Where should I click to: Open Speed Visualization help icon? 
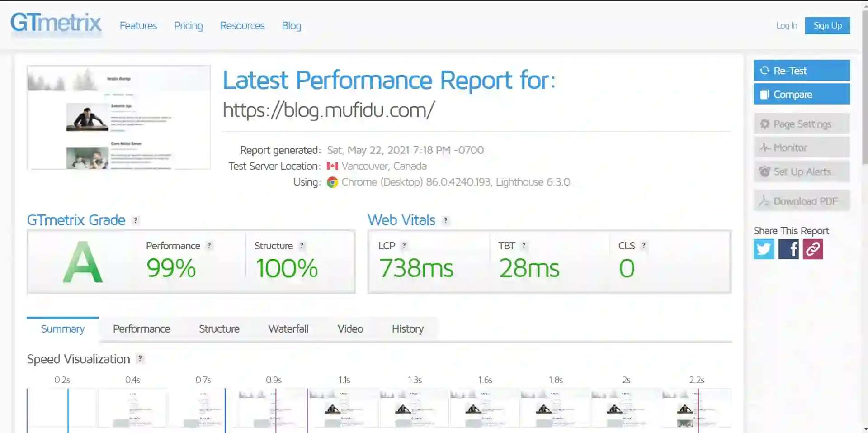[140, 358]
